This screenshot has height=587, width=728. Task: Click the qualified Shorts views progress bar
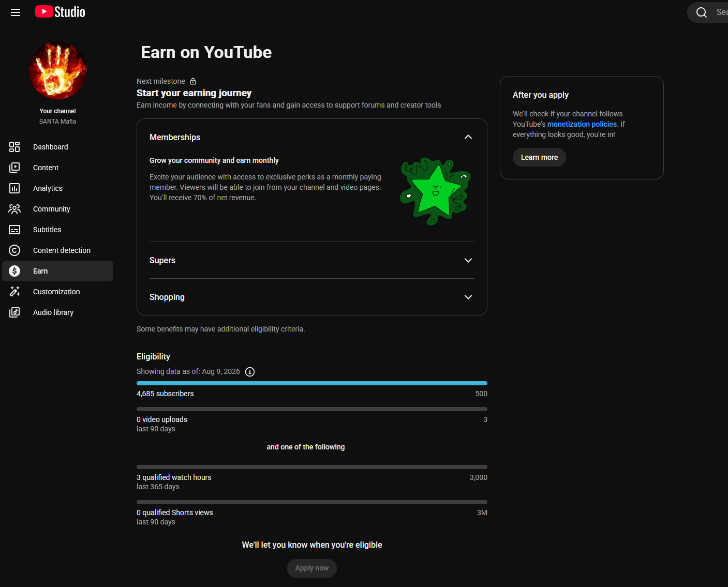(x=312, y=502)
